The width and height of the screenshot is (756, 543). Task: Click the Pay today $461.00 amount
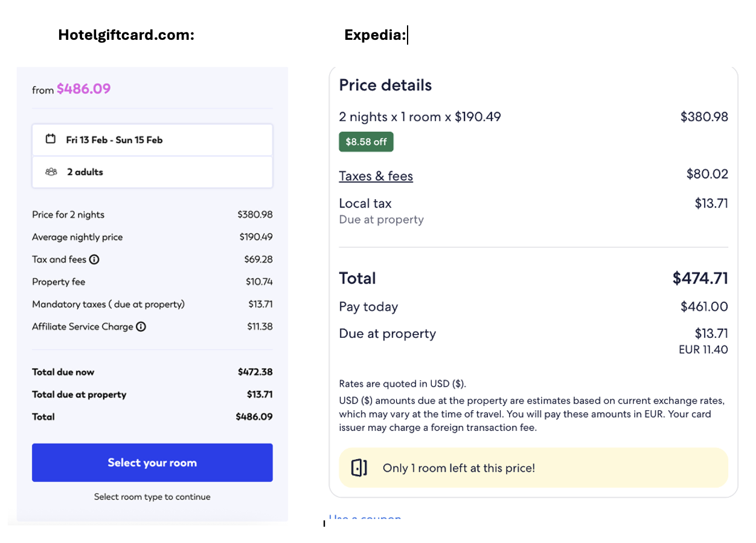[x=704, y=306]
